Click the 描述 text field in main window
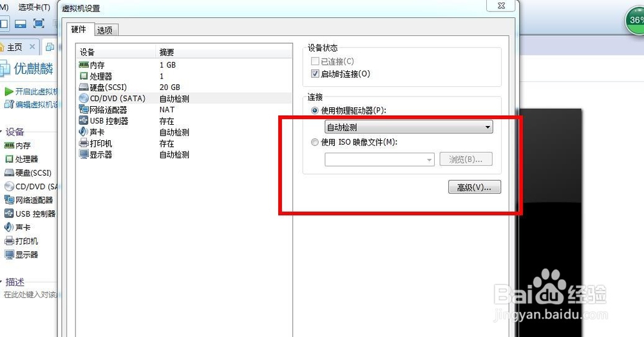Viewport: 644px width, 337px height. point(30,295)
